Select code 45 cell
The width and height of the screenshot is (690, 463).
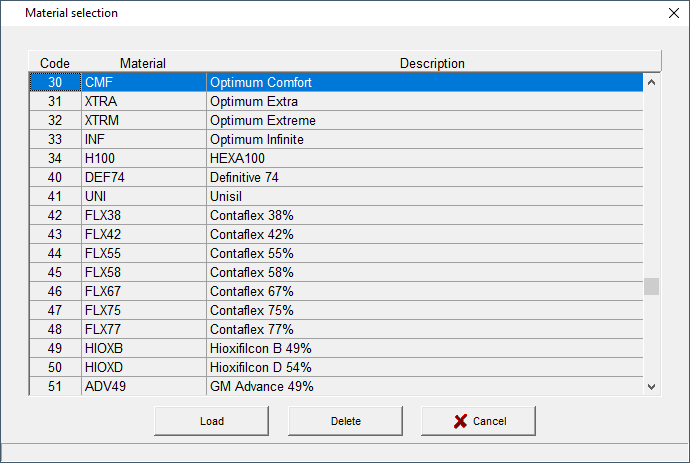[x=55, y=272]
